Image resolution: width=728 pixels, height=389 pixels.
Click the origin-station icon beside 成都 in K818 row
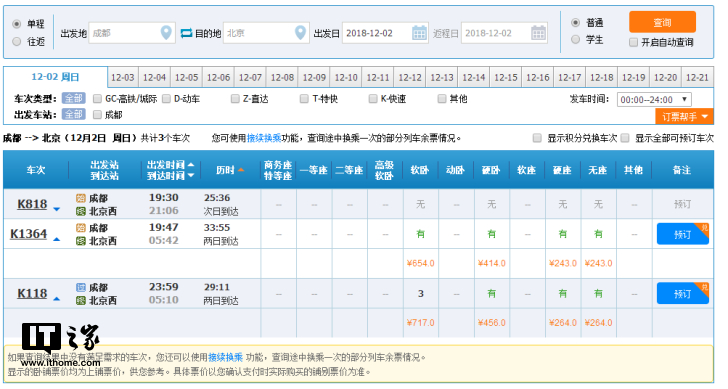[x=81, y=198]
